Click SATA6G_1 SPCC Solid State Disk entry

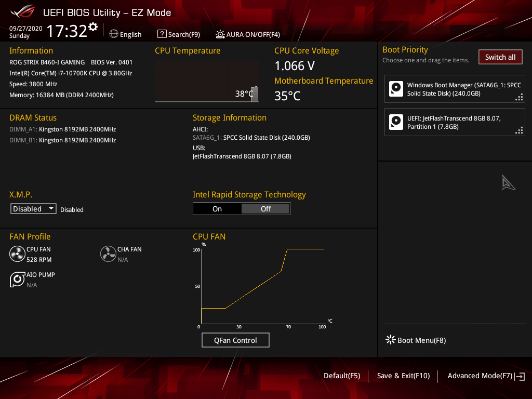[251, 137]
